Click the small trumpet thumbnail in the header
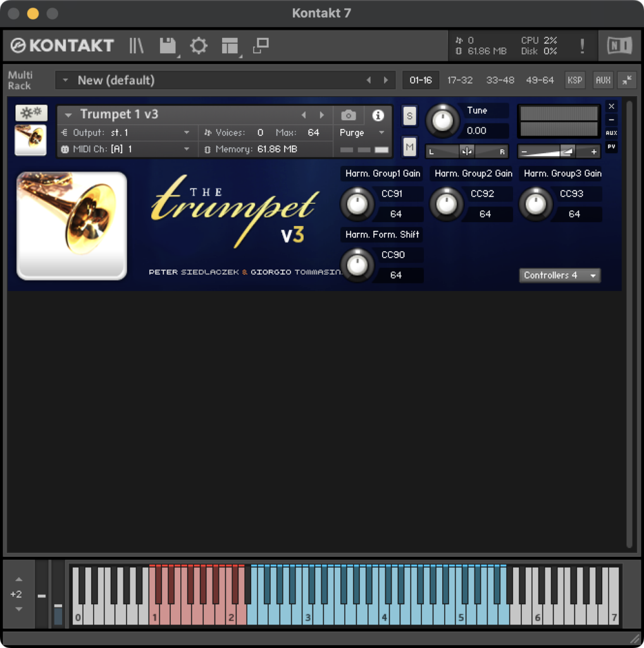Viewport: 644px width, 648px height. click(30, 140)
